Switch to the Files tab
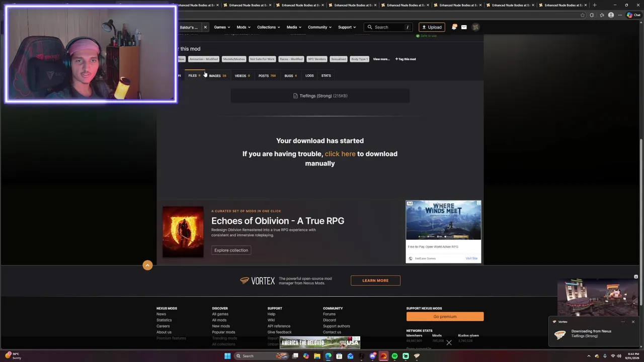The image size is (644, 362). point(194,75)
